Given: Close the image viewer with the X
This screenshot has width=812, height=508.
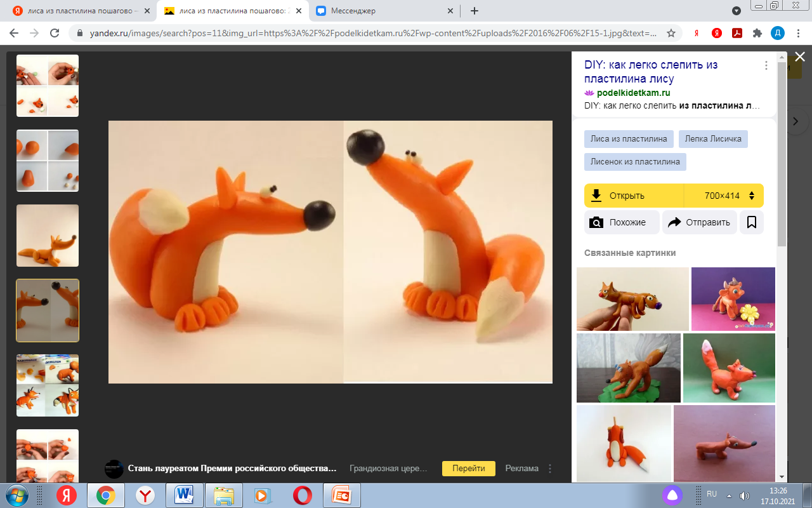Looking at the screenshot, I should point(800,57).
